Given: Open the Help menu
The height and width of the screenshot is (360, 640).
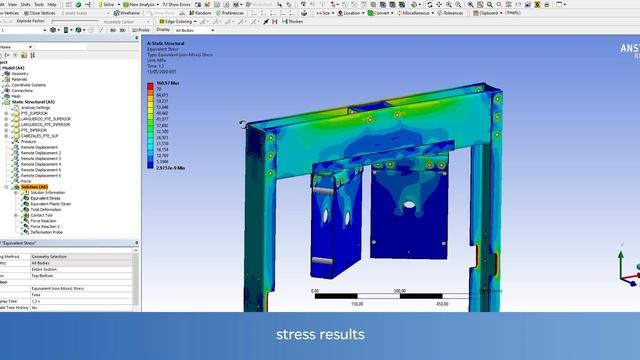Looking at the screenshot, I should click(52, 4).
